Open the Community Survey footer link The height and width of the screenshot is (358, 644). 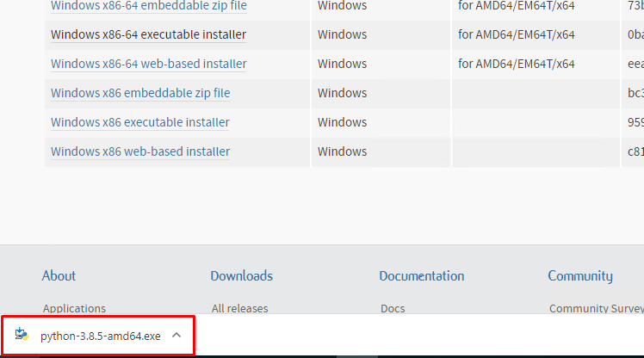click(x=597, y=308)
